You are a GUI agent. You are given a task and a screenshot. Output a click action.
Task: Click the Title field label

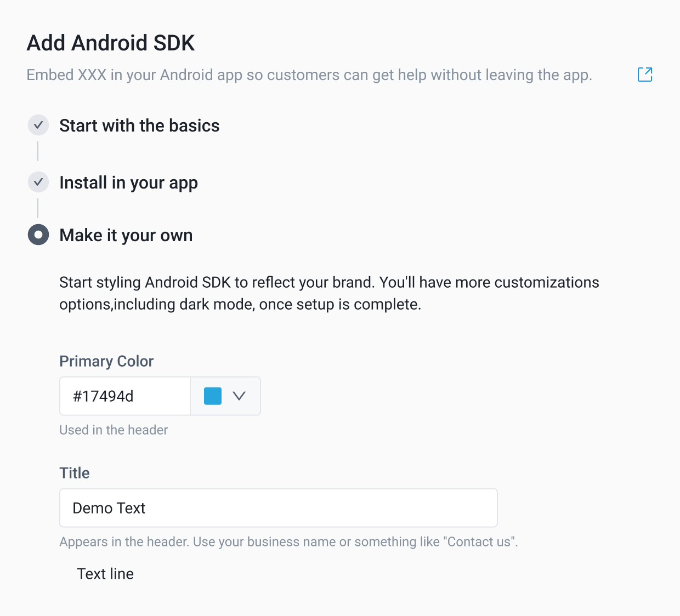pyautogui.click(x=75, y=473)
